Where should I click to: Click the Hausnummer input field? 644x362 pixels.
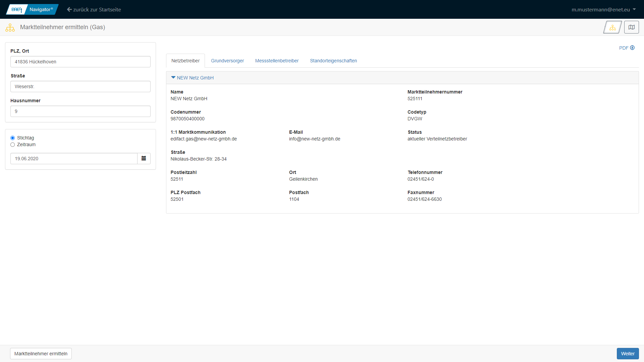pyautogui.click(x=80, y=111)
